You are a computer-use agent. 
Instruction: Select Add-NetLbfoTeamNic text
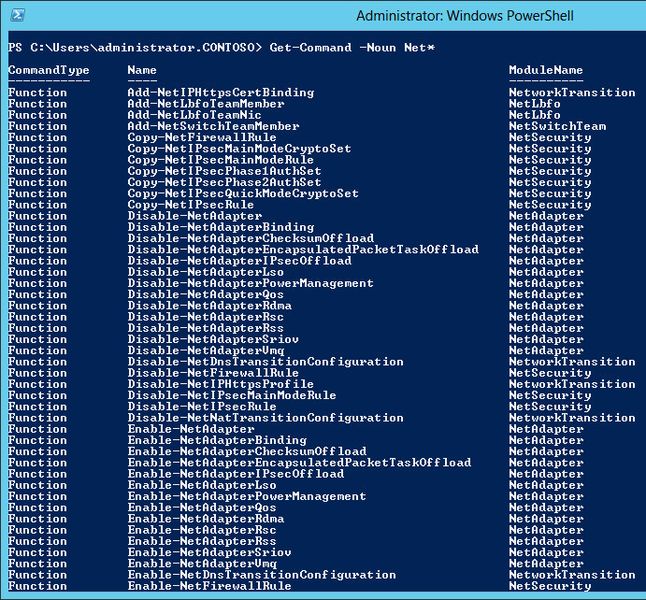pos(194,115)
